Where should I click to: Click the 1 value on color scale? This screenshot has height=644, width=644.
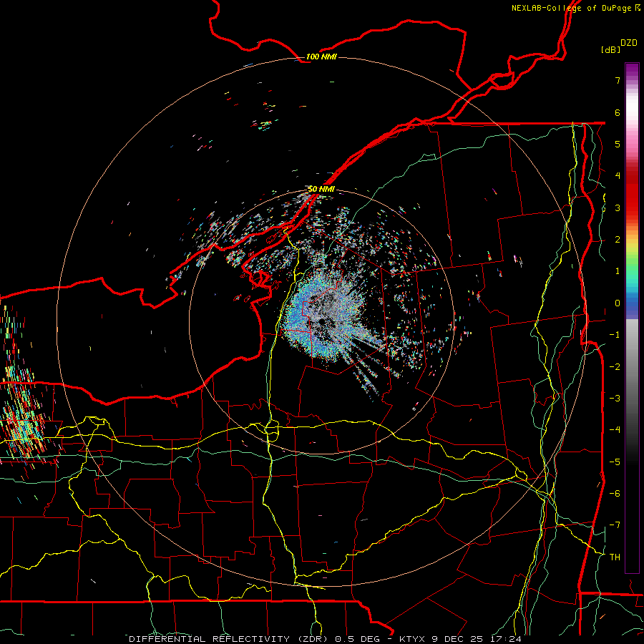coord(618,271)
